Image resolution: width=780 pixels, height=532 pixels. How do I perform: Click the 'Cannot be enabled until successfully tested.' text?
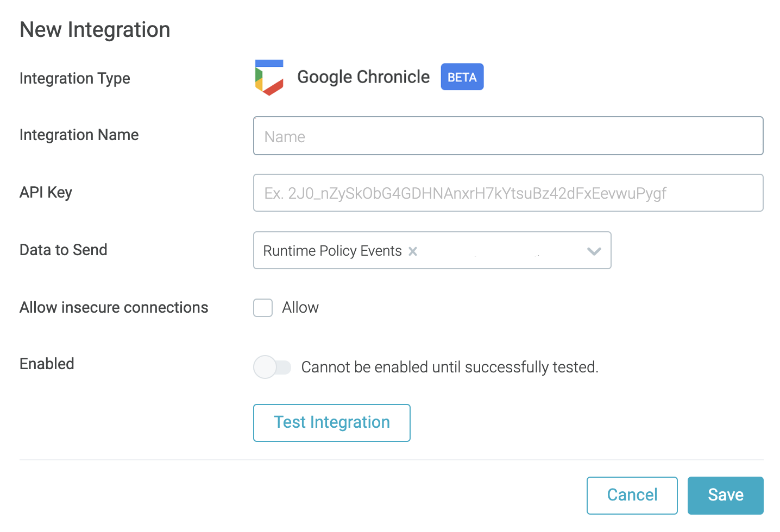(x=450, y=367)
